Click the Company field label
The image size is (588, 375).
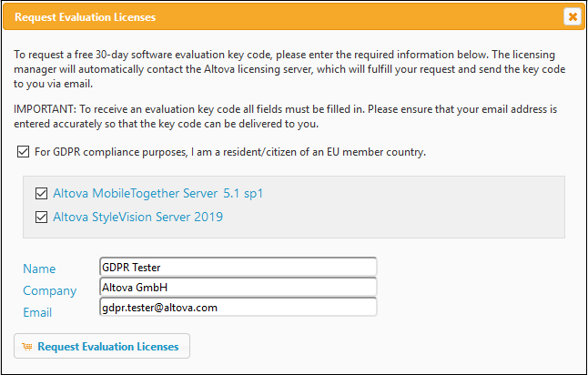[x=49, y=290]
